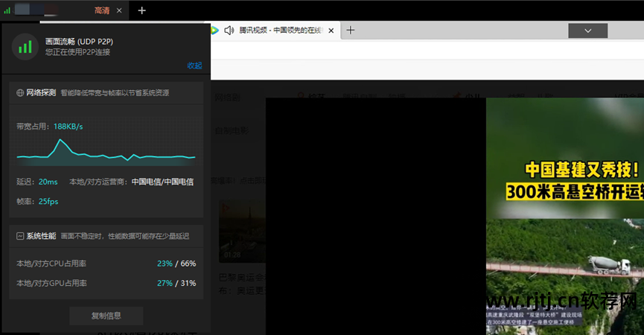Open a new remote session with the plus icon

(142, 10)
